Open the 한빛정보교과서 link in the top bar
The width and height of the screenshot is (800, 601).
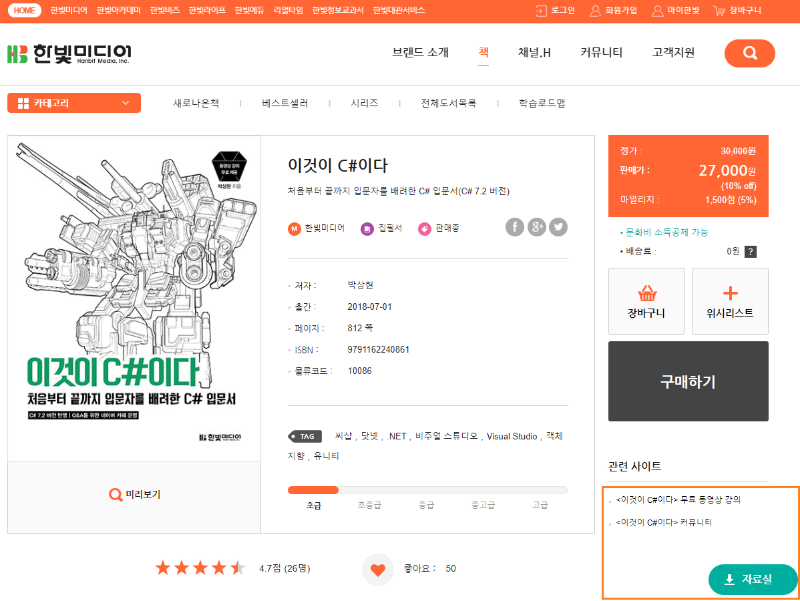[338, 10]
